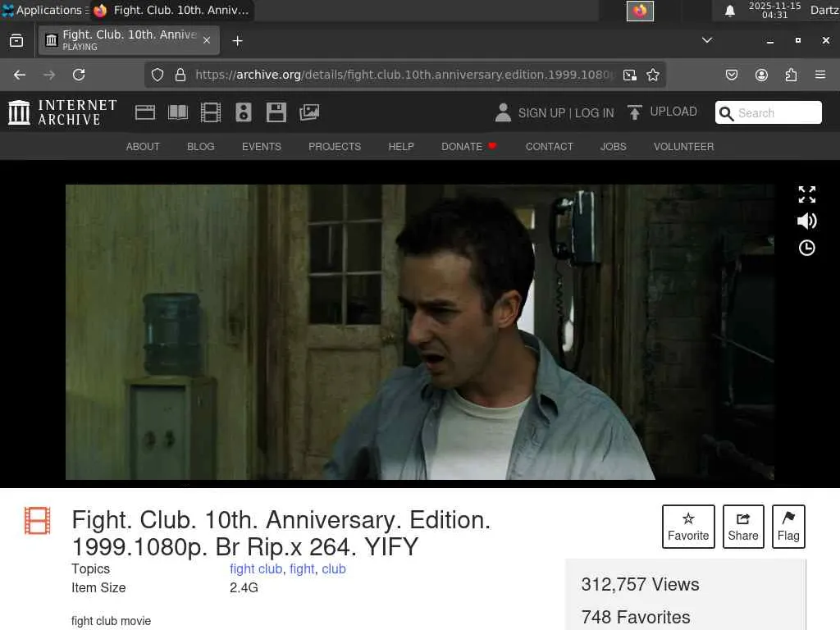
Task: Open the CONTACT menu item
Action: click(549, 146)
